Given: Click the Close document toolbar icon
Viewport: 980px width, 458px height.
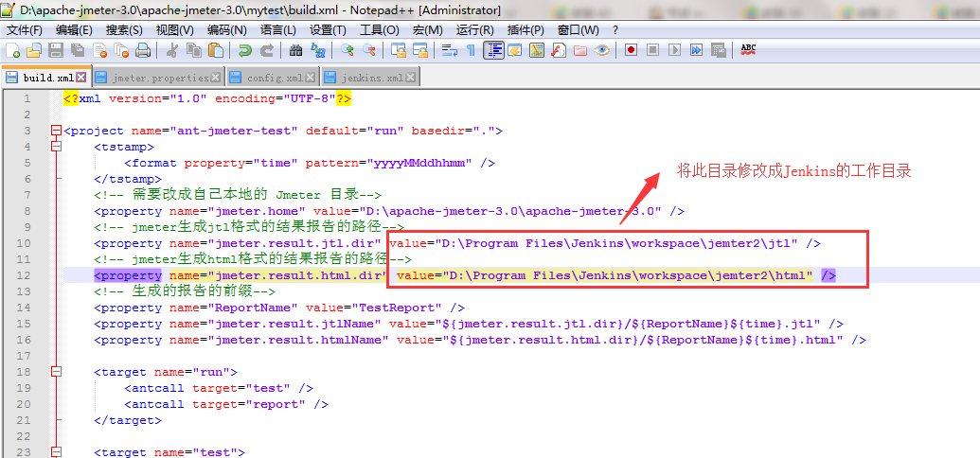Looking at the screenshot, I should 100,50.
